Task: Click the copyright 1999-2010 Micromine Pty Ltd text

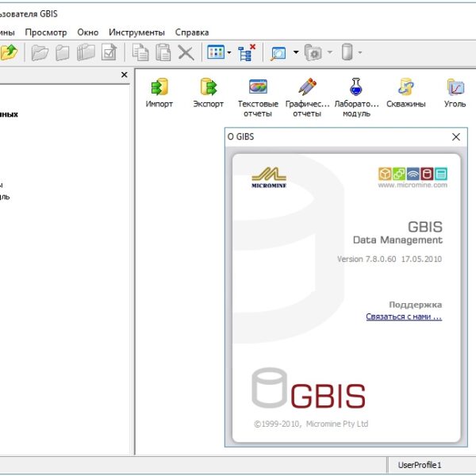Action: (311, 424)
